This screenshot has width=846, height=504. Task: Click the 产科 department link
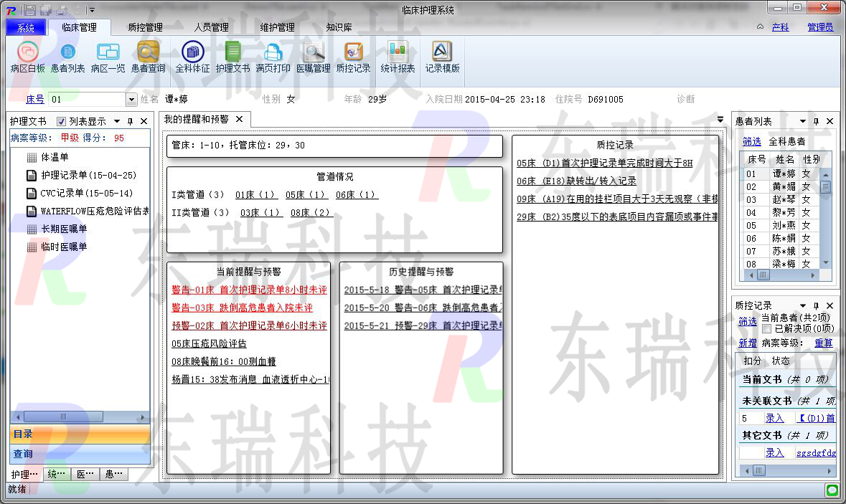[780, 27]
